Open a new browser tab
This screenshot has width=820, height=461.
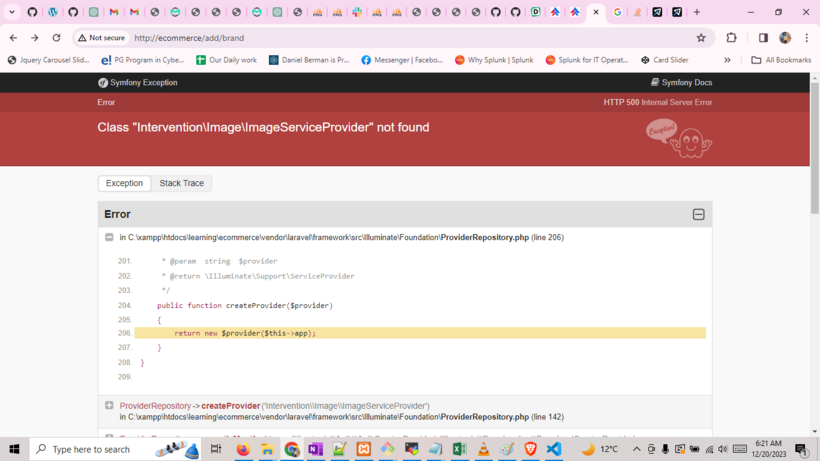point(697,12)
